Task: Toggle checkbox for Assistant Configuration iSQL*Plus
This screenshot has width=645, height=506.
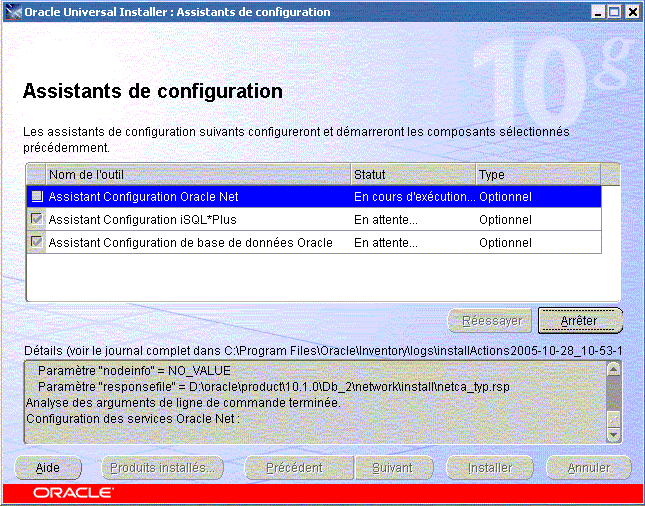Action: [37, 220]
